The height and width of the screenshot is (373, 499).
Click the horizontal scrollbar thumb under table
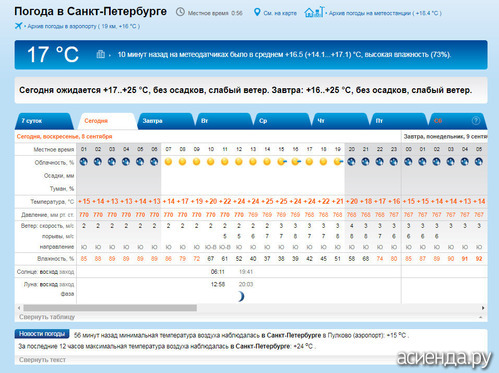pos(110,308)
